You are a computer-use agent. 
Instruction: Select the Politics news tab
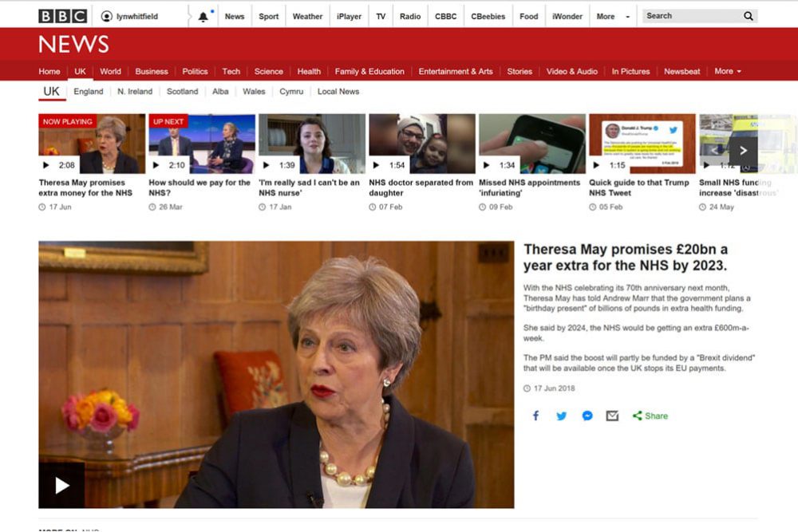click(195, 71)
